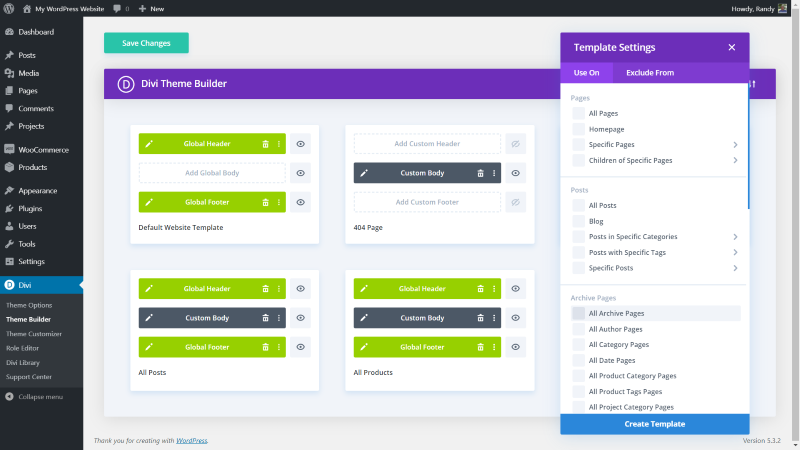Toggle Custom Body visibility in All Posts template

point(301,318)
